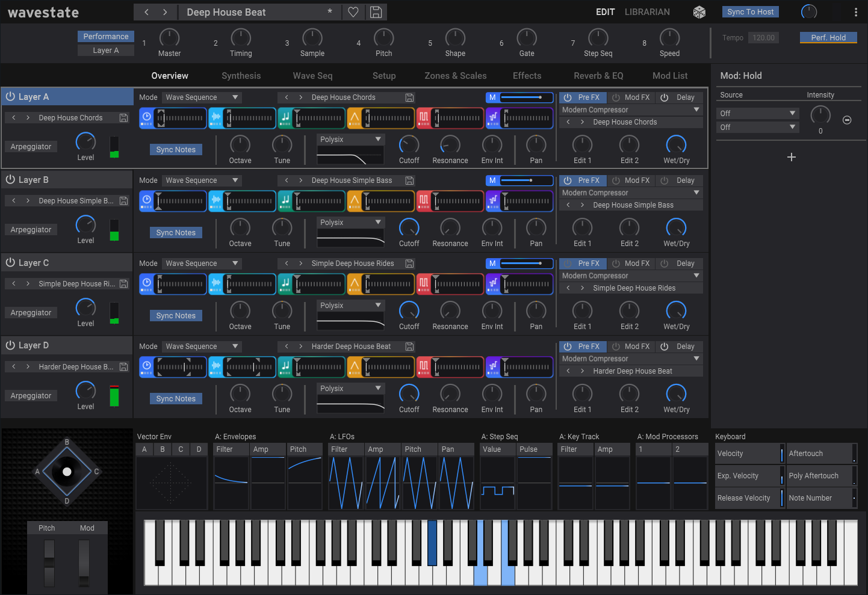Toggle Layer B Delay power
The image size is (868, 595).
pos(665,180)
